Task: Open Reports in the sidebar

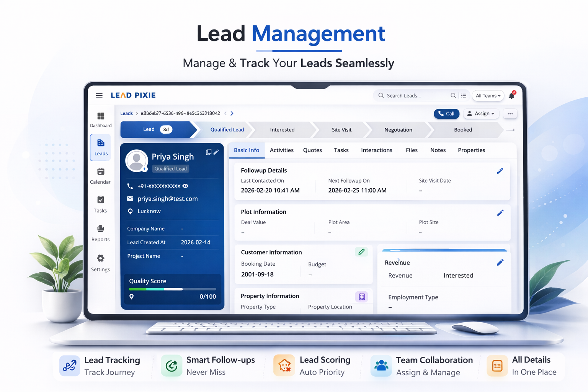Action: 100,233
